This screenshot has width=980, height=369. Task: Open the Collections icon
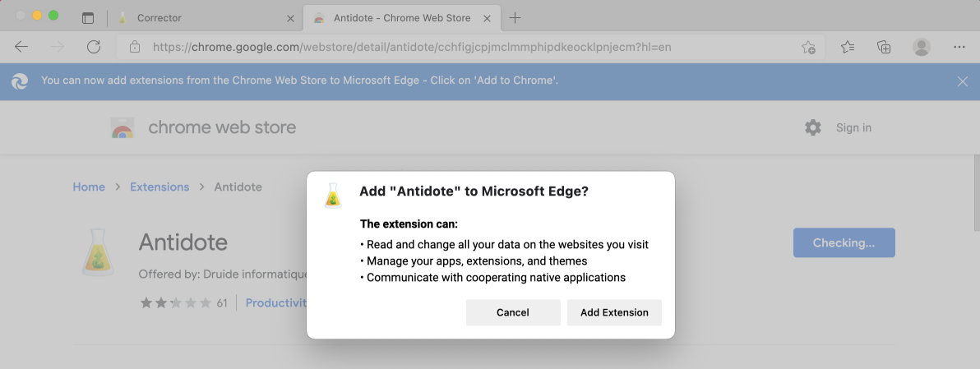pos(884,47)
